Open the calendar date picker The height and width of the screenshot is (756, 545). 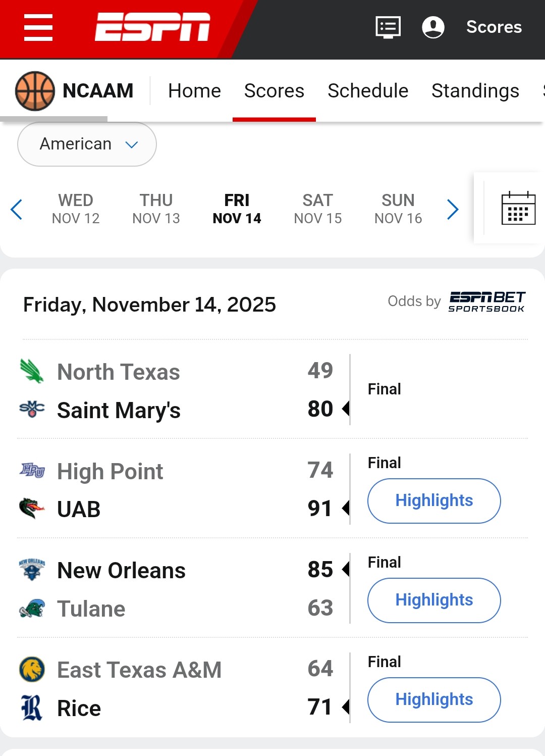[x=518, y=208]
